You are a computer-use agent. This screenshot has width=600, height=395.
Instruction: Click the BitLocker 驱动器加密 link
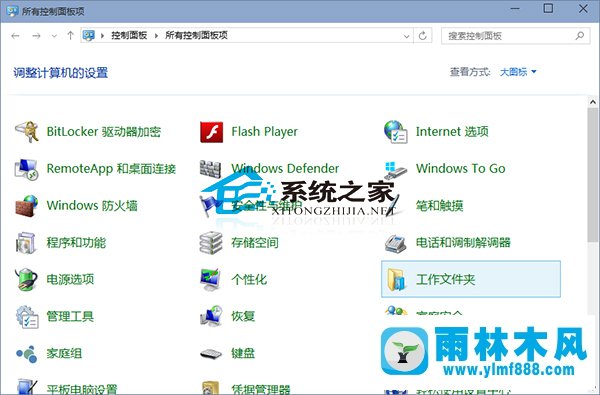[104, 132]
